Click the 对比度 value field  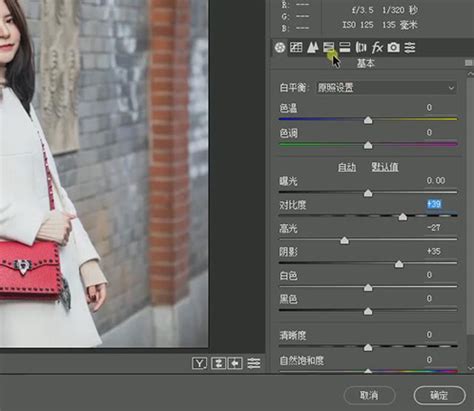(434, 204)
